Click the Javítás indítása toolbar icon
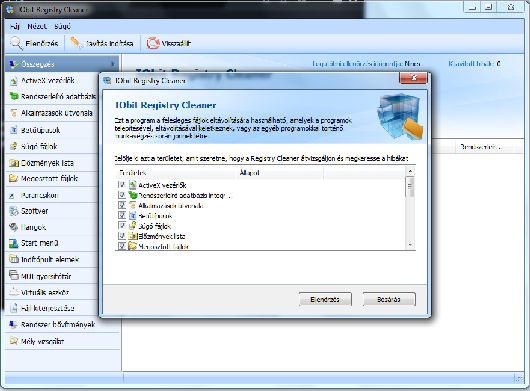 tap(76, 43)
